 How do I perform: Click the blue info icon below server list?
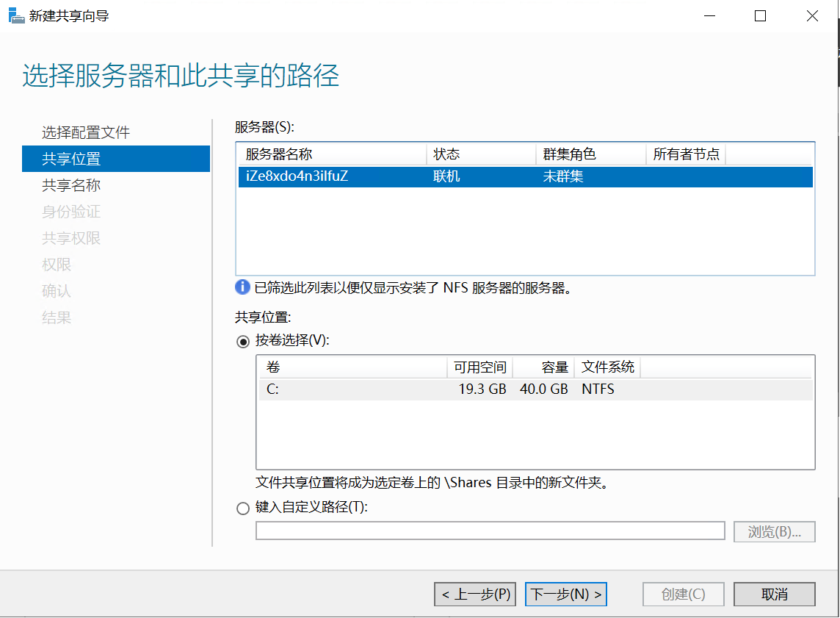(242, 287)
